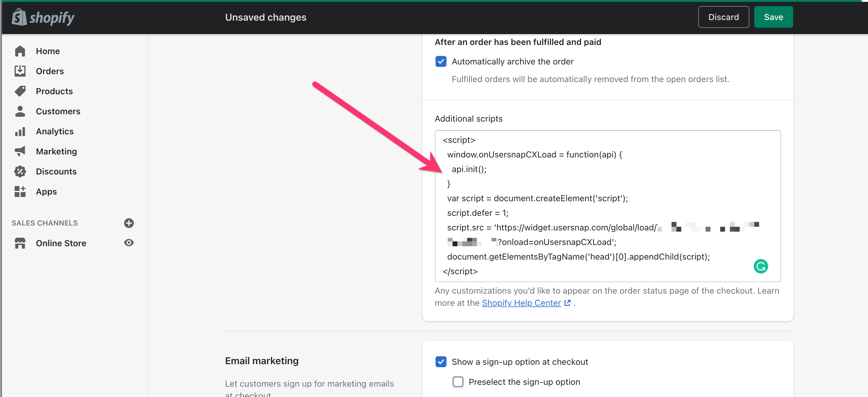Screen dimensions: 868x397
Task: Click the Analytics bar chart icon
Action: pos(20,131)
